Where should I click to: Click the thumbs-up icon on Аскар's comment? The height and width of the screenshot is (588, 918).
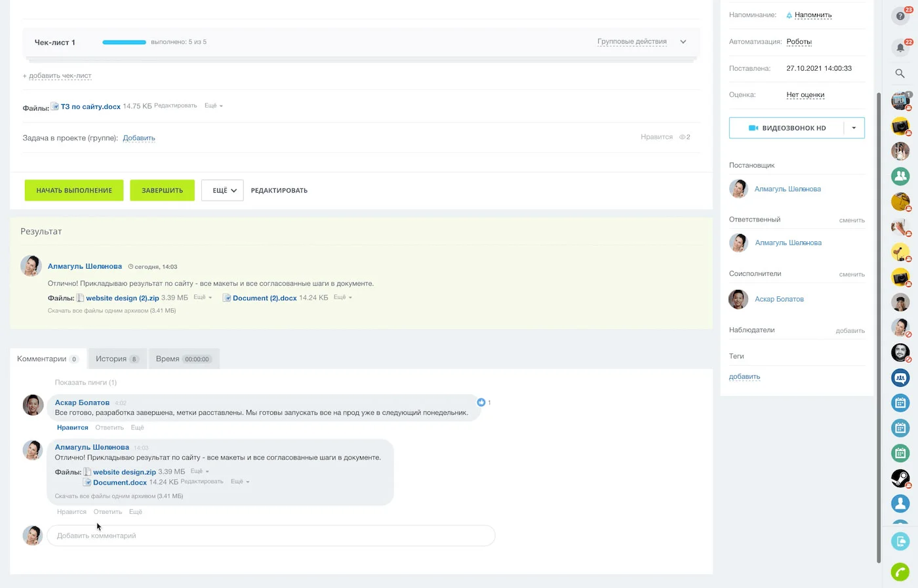click(481, 402)
